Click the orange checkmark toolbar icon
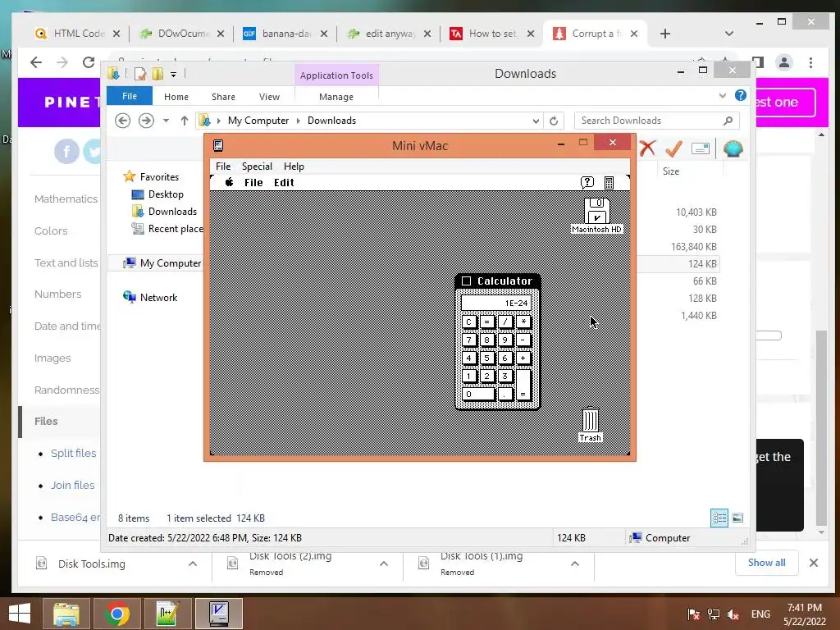840x630 pixels. point(674,148)
